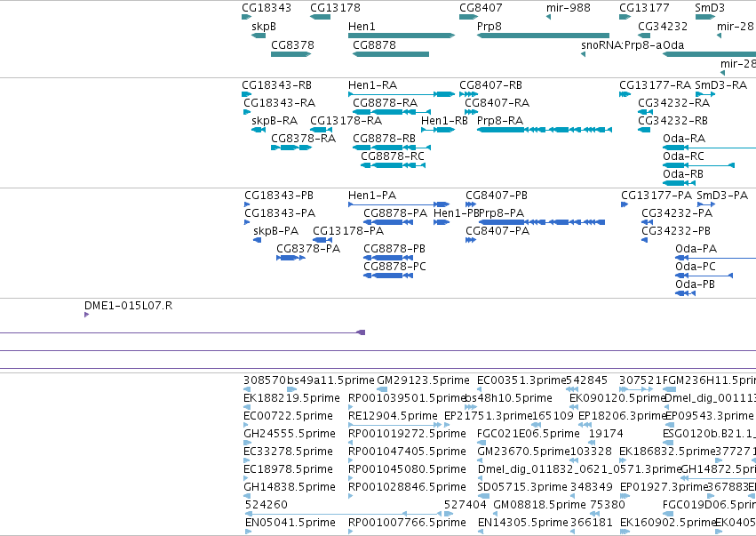Click the long Prp8 gene bar
Viewport: 756px width, 536px height.
tap(544, 36)
